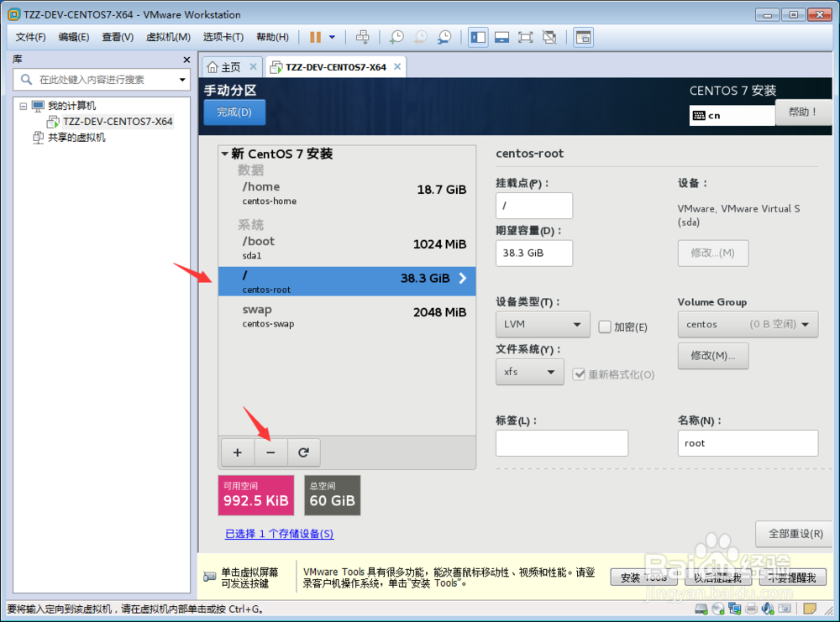This screenshot has width=840, height=622.
Task: Toggle the console view icon
Action: (x=583, y=37)
